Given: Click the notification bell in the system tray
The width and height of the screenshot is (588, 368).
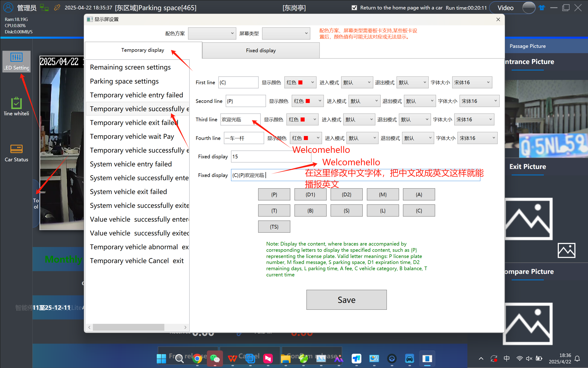Looking at the screenshot, I should [577, 359].
